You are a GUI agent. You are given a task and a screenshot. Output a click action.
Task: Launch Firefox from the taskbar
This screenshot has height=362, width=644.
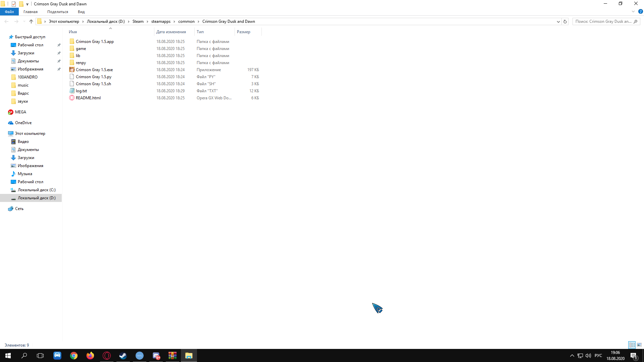tap(90, 356)
